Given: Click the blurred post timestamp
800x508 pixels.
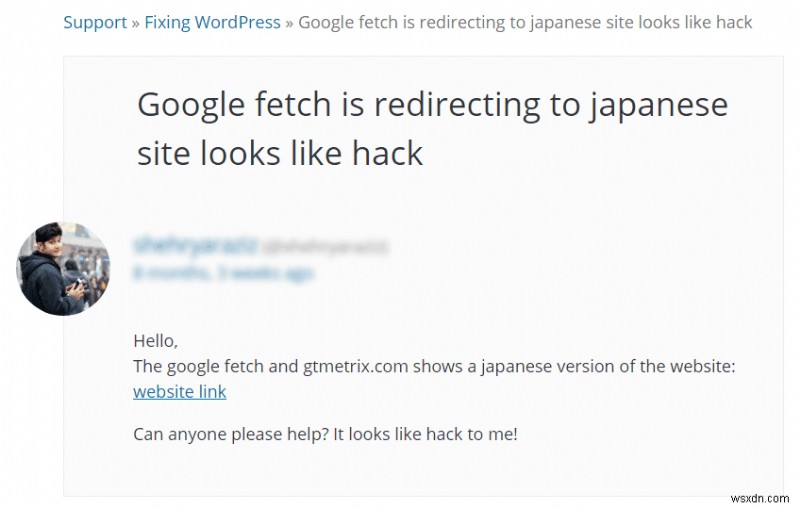Looking at the screenshot, I should pos(222,272).
